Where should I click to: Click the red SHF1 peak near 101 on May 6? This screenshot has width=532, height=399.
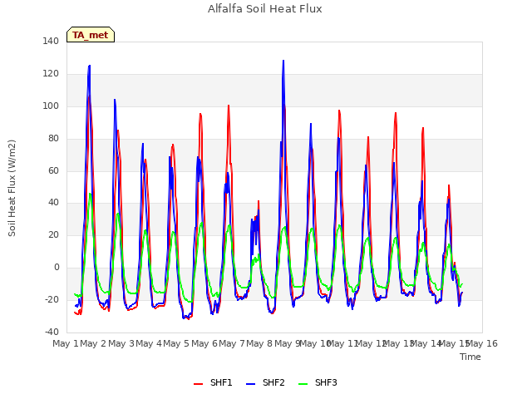[x=229, y=106]
